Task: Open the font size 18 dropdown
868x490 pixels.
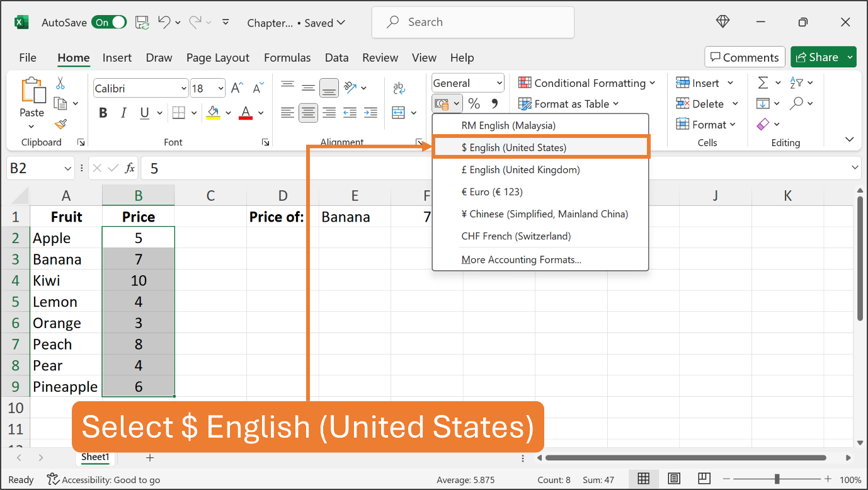Action: [220, 89]
